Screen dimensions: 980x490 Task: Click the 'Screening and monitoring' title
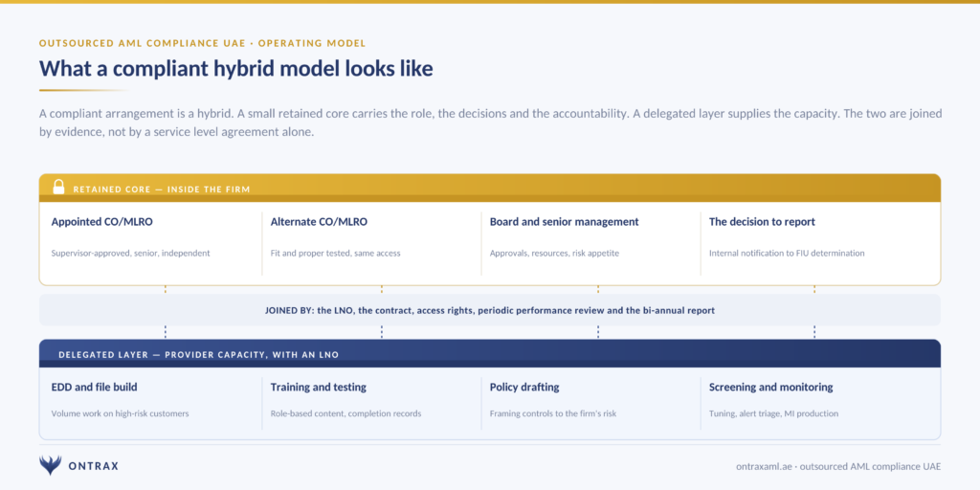771,388
